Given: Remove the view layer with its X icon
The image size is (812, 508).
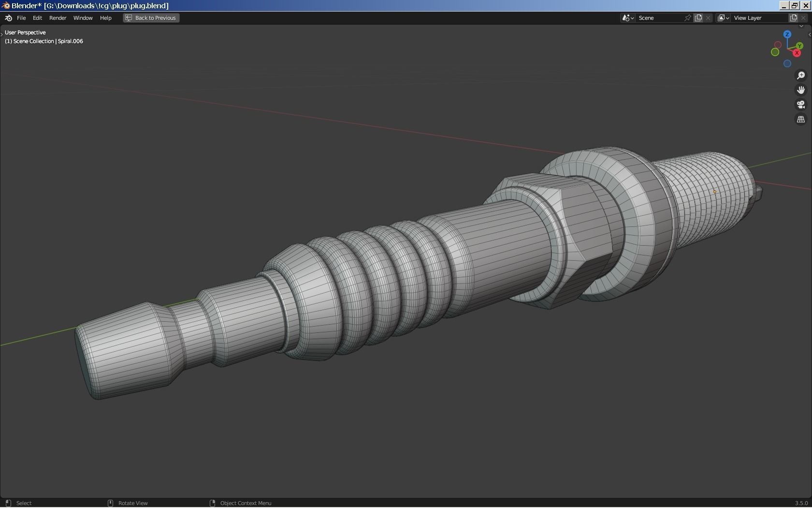Looking at the screenshot, I should pyautogui.click(x=803, y=18).
